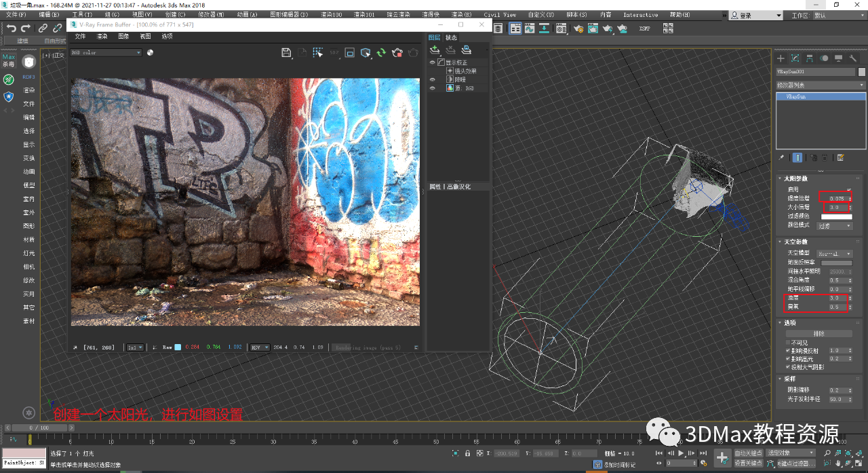The height and width of the screenshot is (473, 868).
Task: Open the 图像 menu in V-Ray Frame Buffer
Action: pos(123,37)
